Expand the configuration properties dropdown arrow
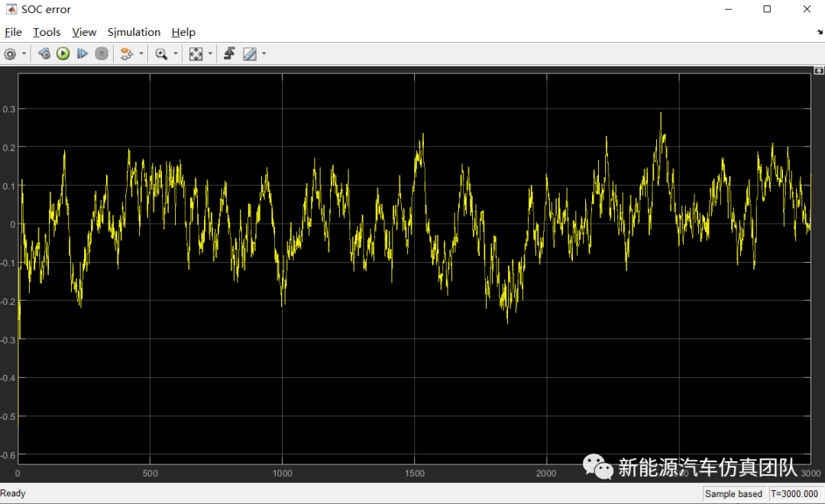The height and width of the screenshot is (504, 825). [24, 53]
